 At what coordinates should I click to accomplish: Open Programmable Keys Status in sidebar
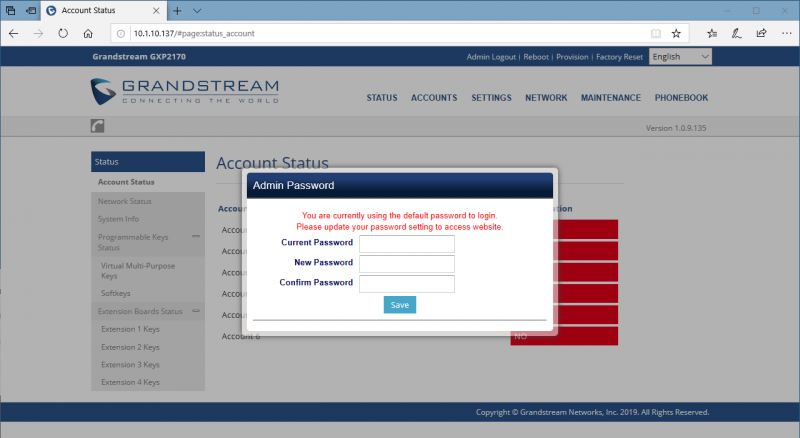pyautogui.click(x=134, y=242)
